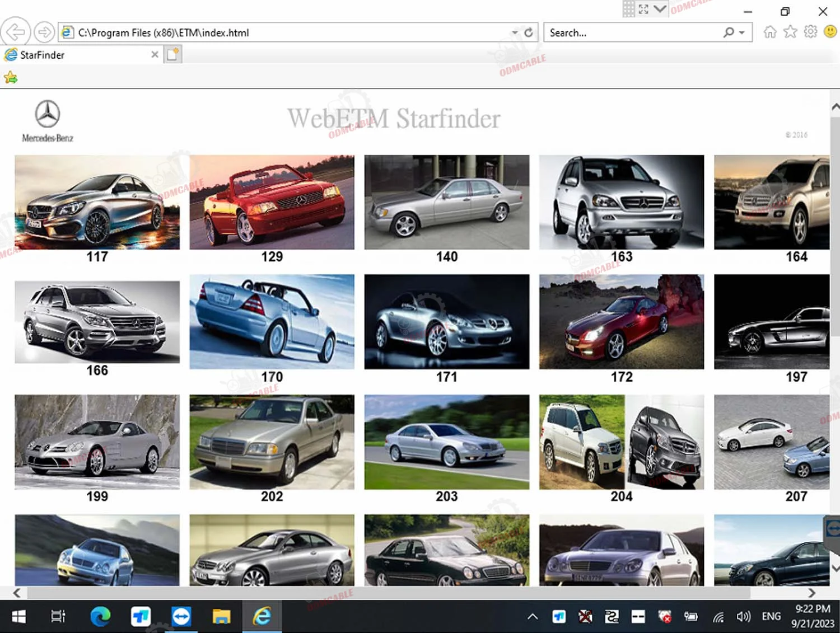Click the add-to-favorites star on favorites bar

pos(11,77)
